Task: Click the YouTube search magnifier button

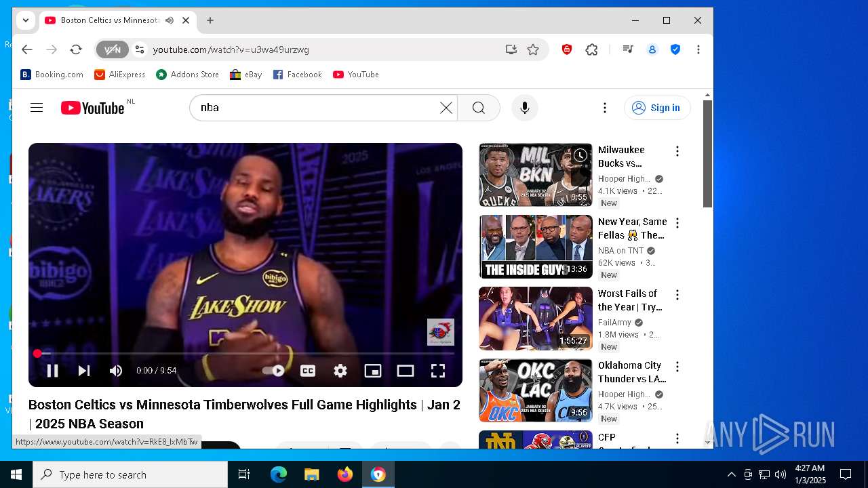Action: point(479,108)
